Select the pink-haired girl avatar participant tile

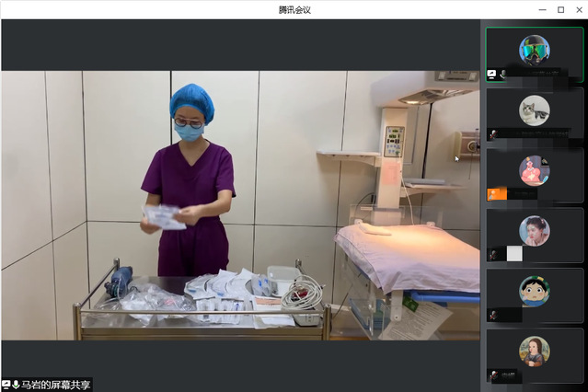coord(534,174)
